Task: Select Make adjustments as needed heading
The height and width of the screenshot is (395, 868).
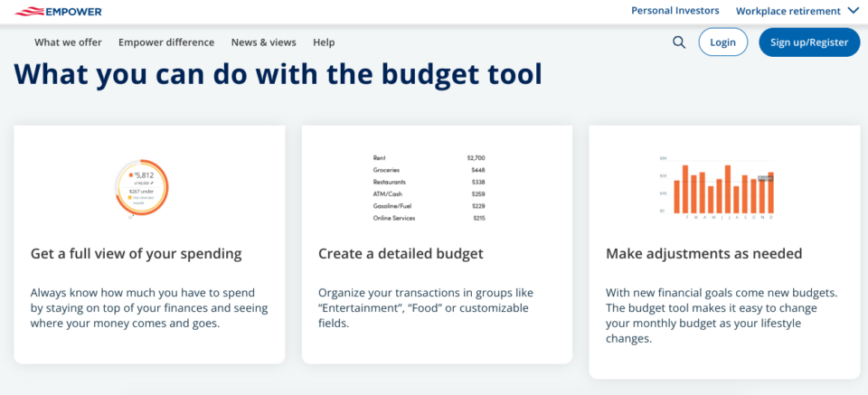Action: click(704, 254)
